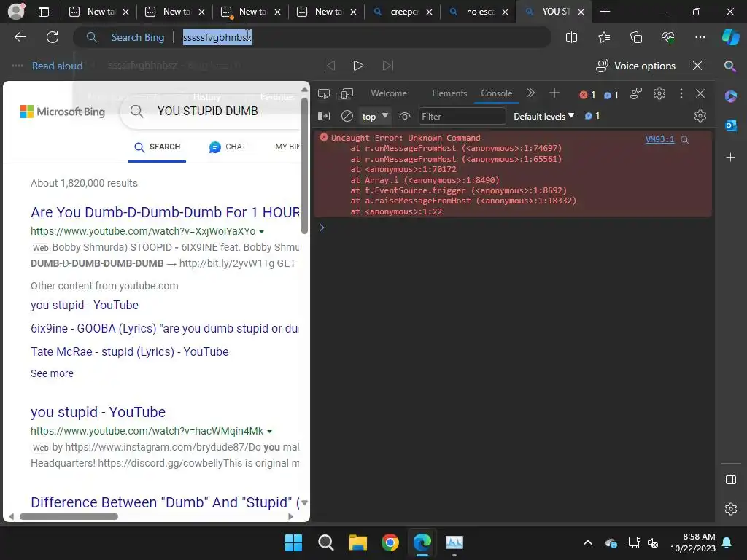Open 'you stupid - YouTube' sublink
Image resolution: width=747 pixels, height=560 pixels.
(x=85, y=306)
